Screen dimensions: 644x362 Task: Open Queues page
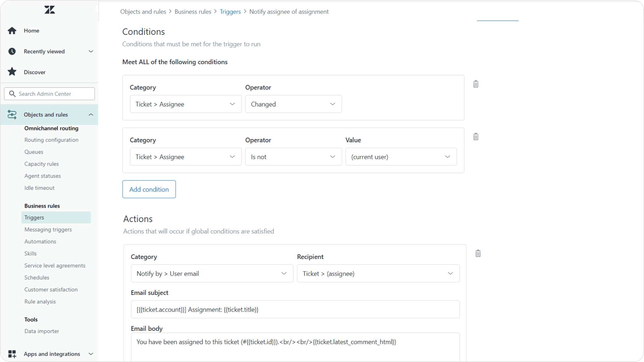[34, 152]
